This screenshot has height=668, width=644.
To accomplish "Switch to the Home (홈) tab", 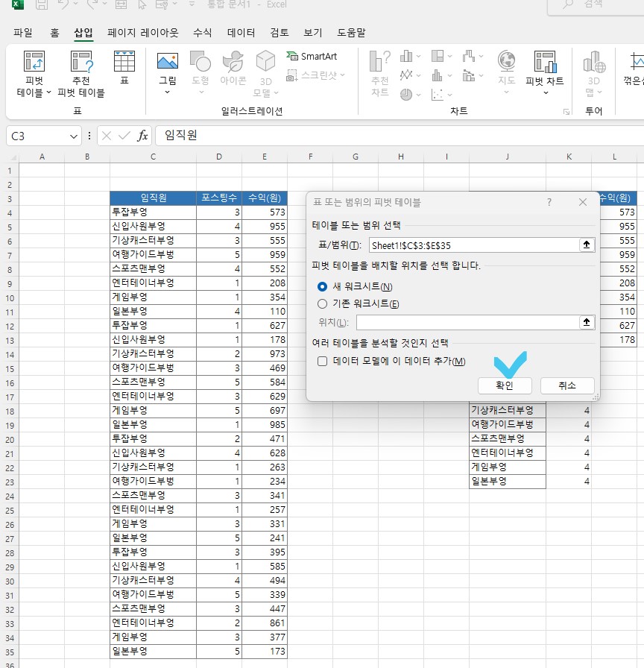I will coord(54,33).
